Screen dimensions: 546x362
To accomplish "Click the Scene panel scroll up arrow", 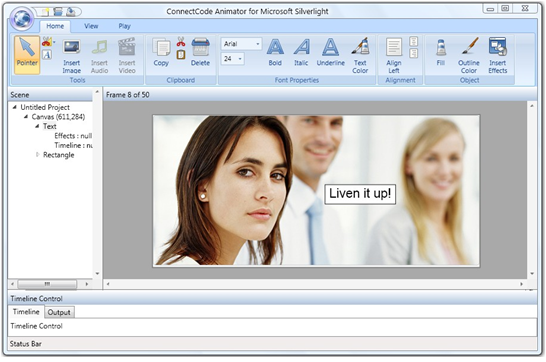I will coord(97,92).
